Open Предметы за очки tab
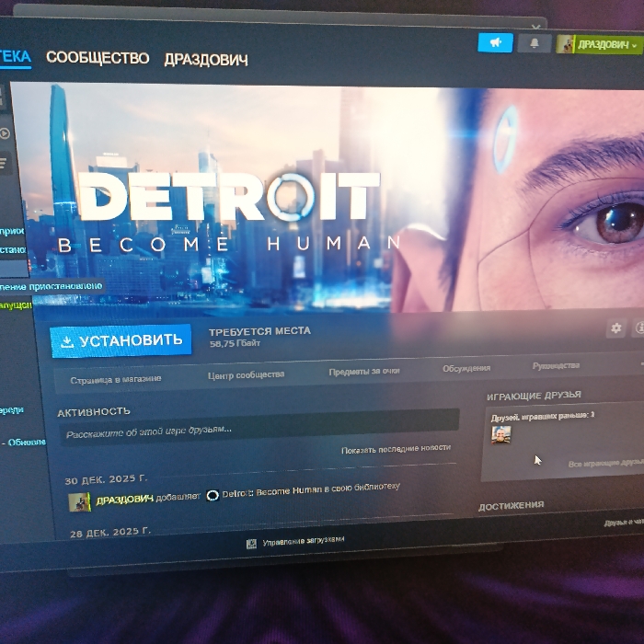The height and width of the screenshot is (644, 644). pyautogui.click(x=364, y=372)
